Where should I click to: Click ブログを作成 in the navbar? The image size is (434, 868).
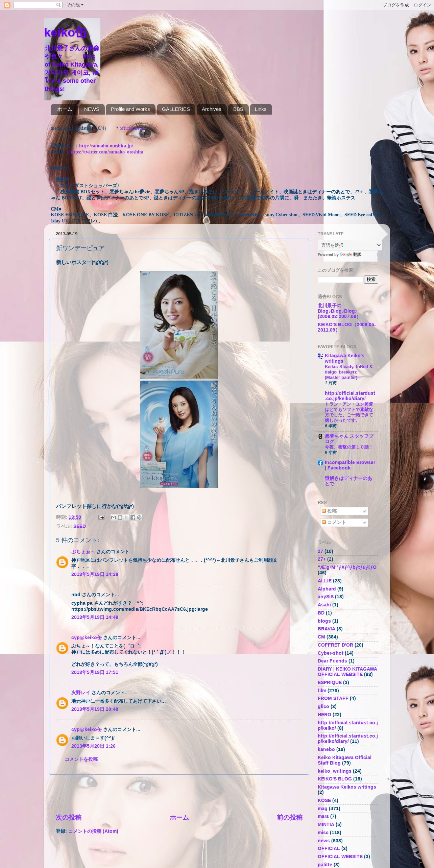395,5
